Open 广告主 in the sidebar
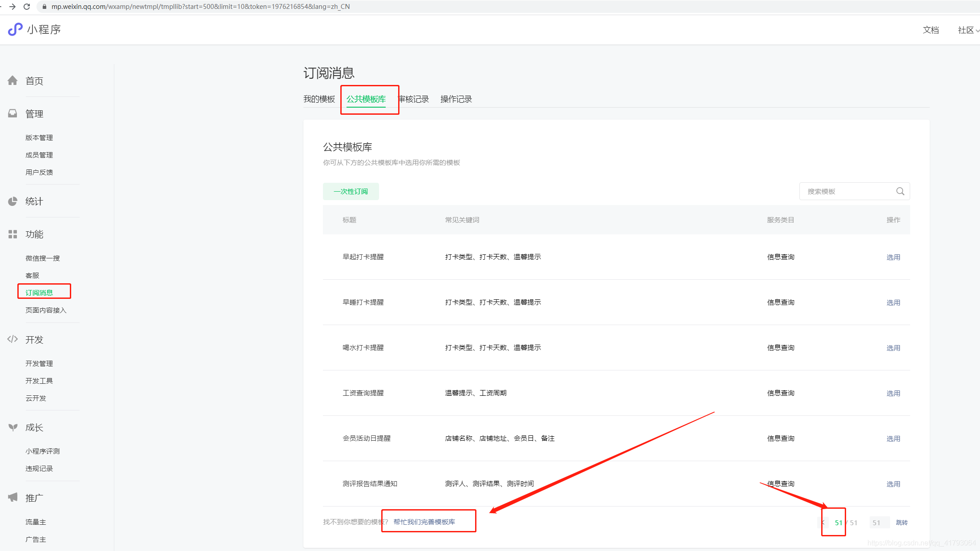Screen dimensions: 980x551 [x=36, y=539]
